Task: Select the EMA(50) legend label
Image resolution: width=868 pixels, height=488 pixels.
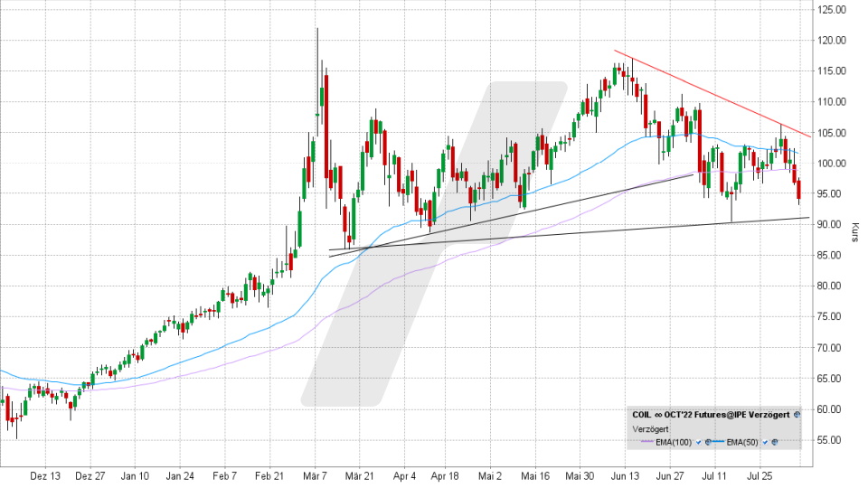Action: point(742,442)
